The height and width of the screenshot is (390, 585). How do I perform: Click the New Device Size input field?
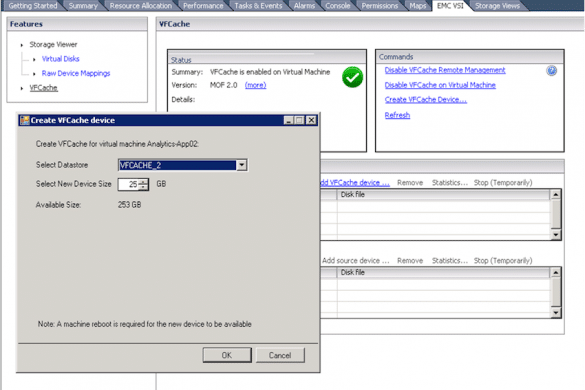click(x=129, y=184)
